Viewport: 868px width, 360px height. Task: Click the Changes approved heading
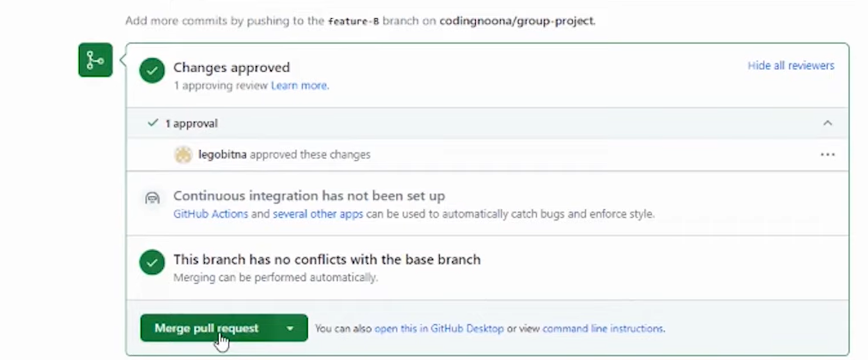click(232, 67)
